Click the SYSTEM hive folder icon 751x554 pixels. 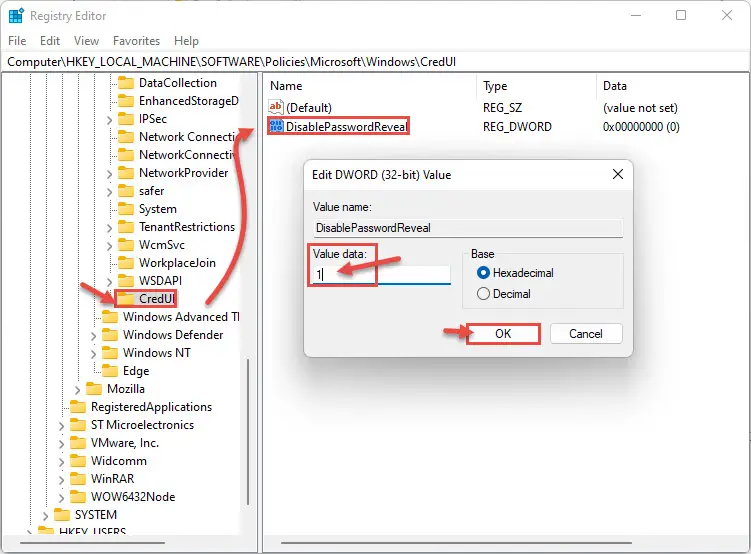[62, 515]
